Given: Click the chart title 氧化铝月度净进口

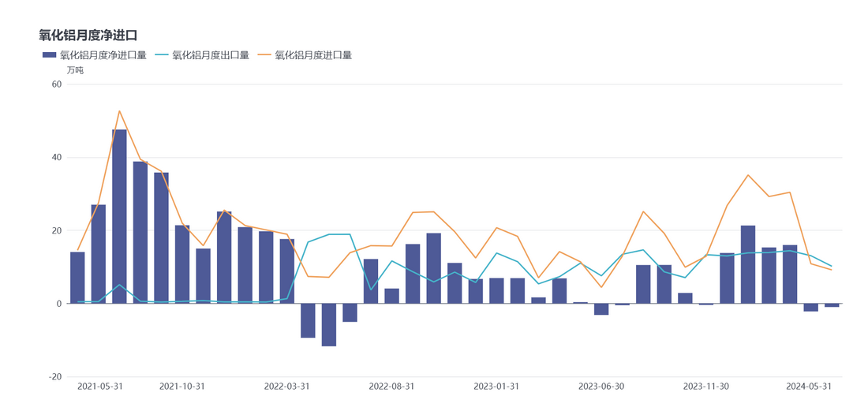Looking at the screenshot, I should 88,35.
